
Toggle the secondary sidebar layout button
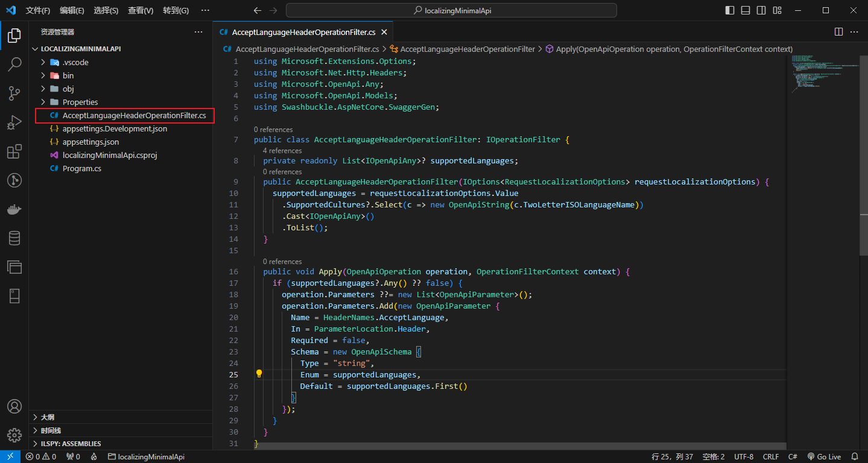coord(761,10)
